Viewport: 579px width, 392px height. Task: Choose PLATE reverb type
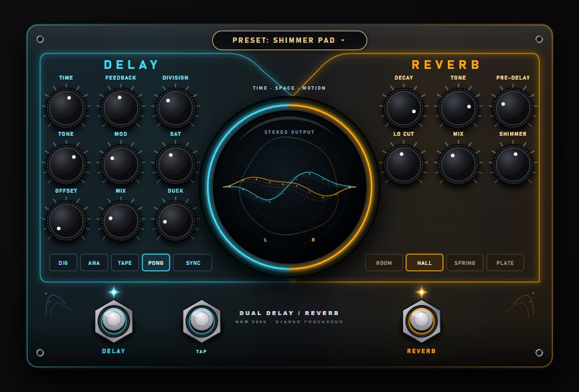click(x=505, y=263)
